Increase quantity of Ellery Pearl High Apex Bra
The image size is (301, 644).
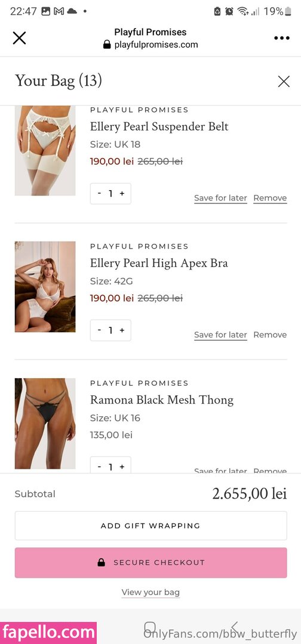[x=122, y=330]
